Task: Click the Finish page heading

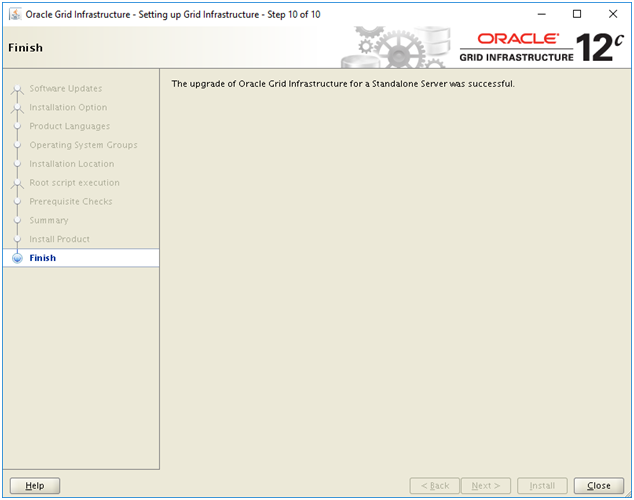Action: coord(25,48)
